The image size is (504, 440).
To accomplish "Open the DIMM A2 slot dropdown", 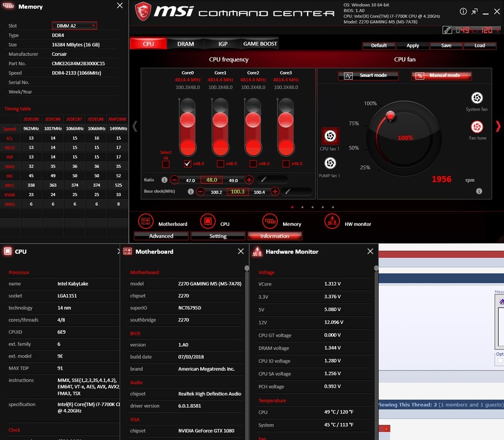I will pyautogui.click(x=74, y=26).
